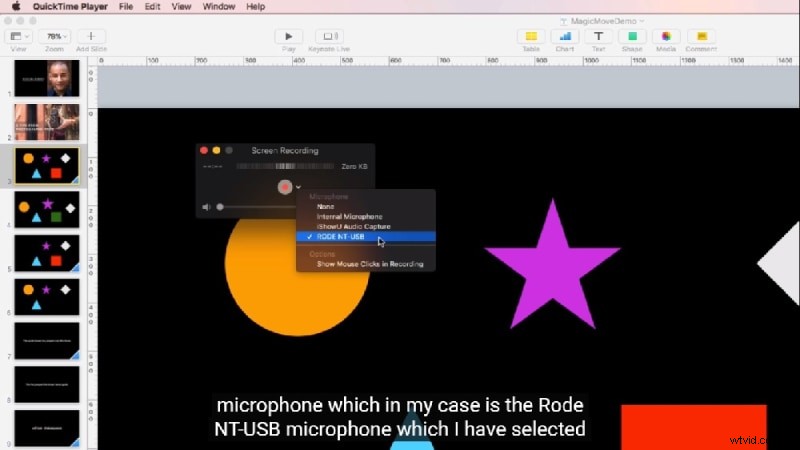Select slide 2 thumbnail
This screenshot has width=800, height=450.
[47, 122]
